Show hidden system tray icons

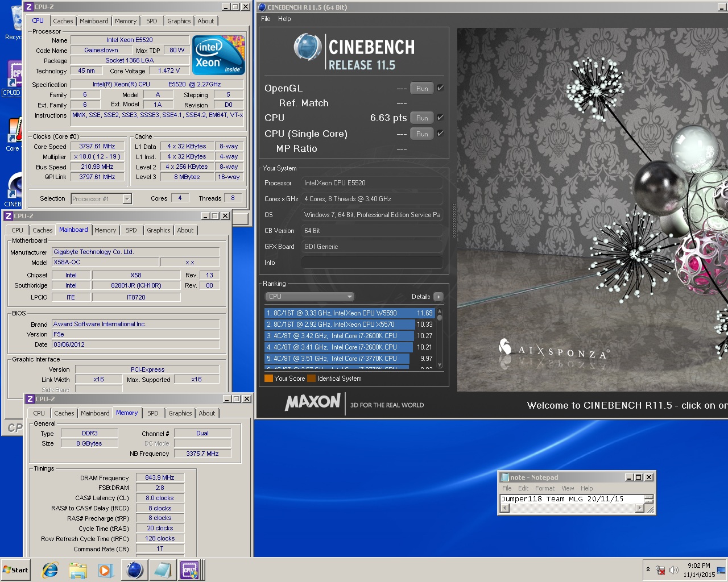648,569
